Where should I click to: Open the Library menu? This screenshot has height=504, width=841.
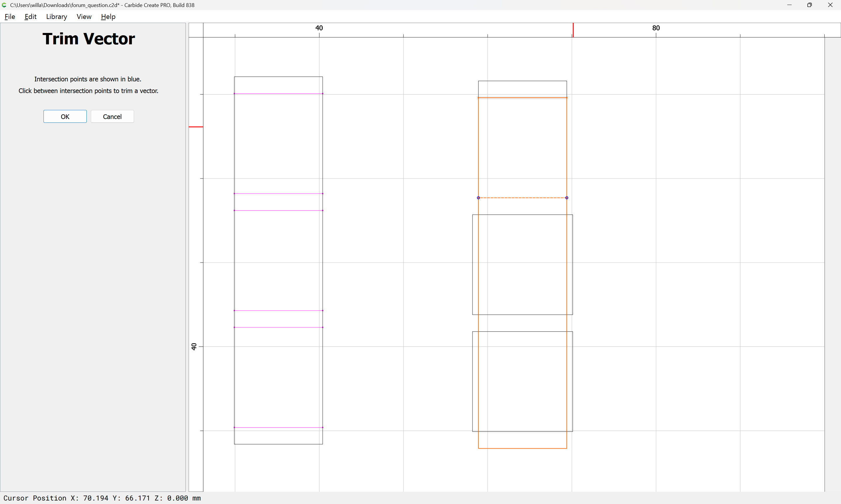[56, 17]
